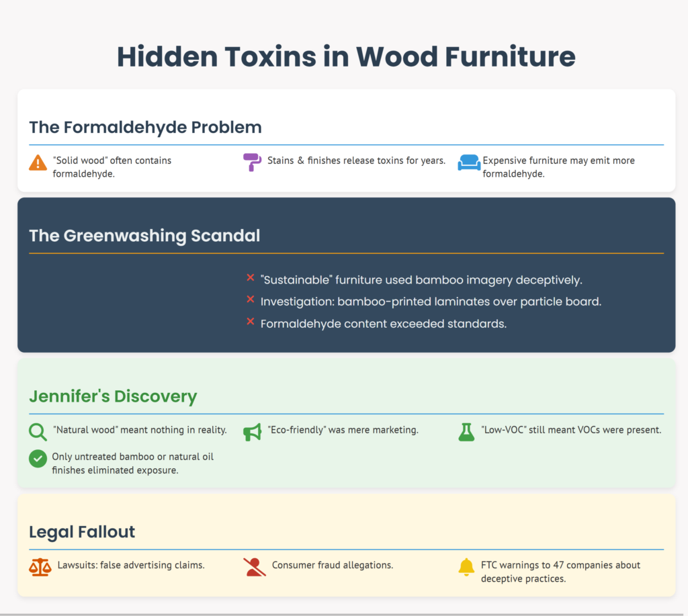Screen dimensions: 688x616
Task: Click the blue couch icon
Action: [x=468, y=163]
